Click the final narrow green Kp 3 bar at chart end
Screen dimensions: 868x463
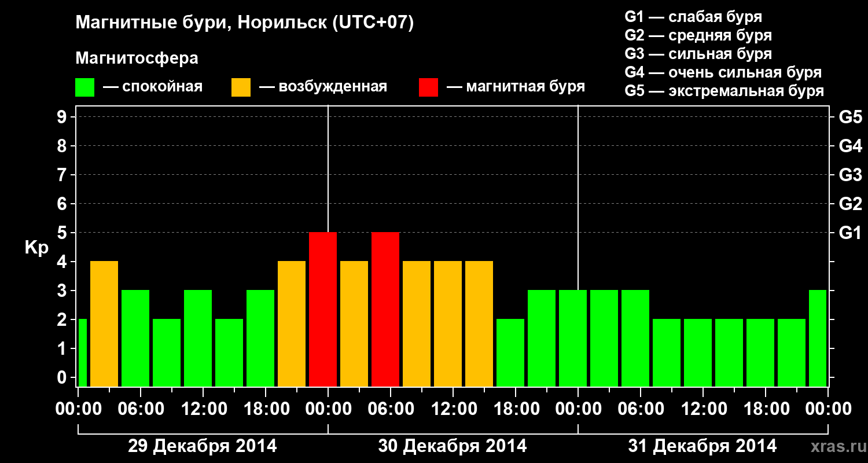pos(818,338)
